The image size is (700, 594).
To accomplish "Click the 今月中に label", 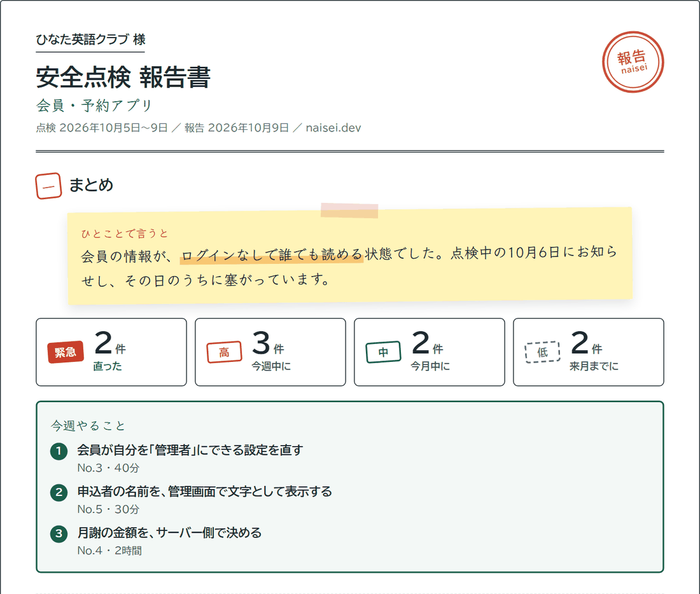I will pos(430,366).
